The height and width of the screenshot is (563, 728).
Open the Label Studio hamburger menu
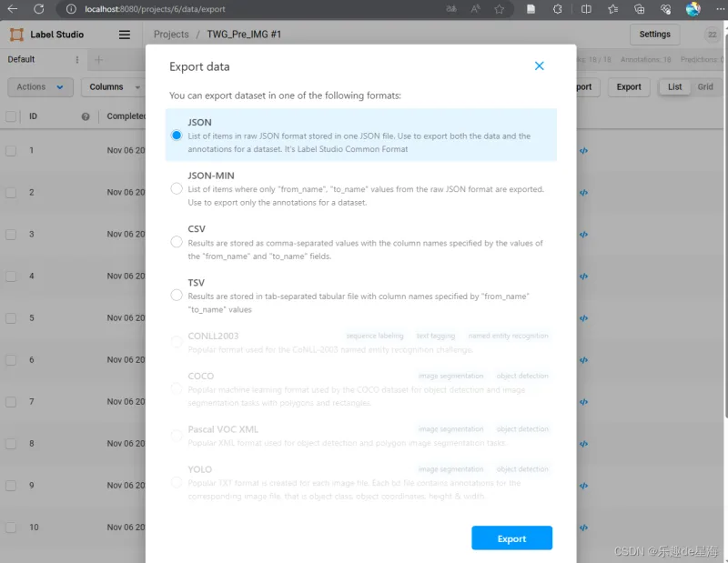125,35
